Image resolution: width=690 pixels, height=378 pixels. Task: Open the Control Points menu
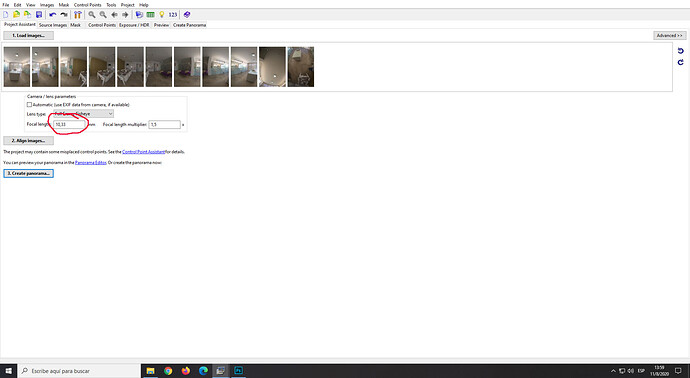[88, 5]
